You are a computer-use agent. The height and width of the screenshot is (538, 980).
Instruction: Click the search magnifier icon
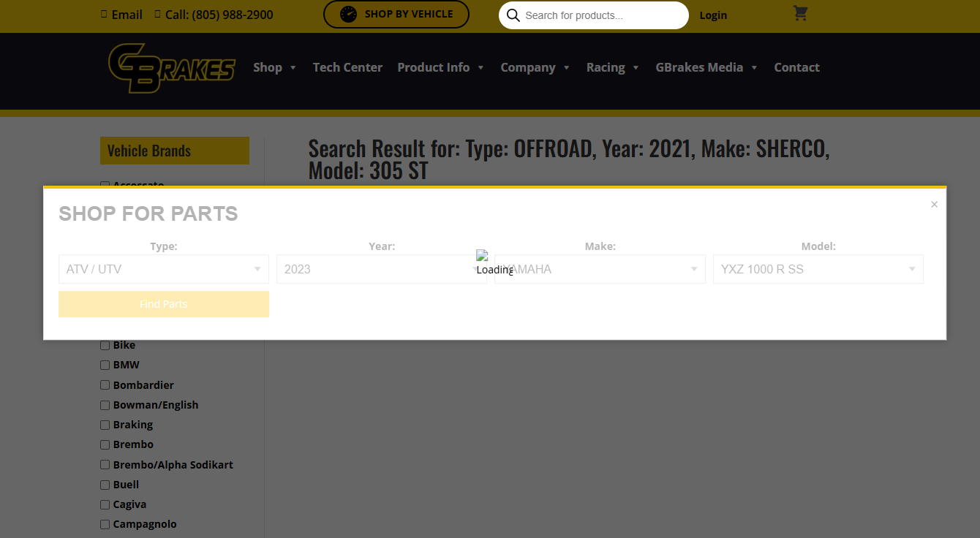pyautogui.click(x=513, y=15)
